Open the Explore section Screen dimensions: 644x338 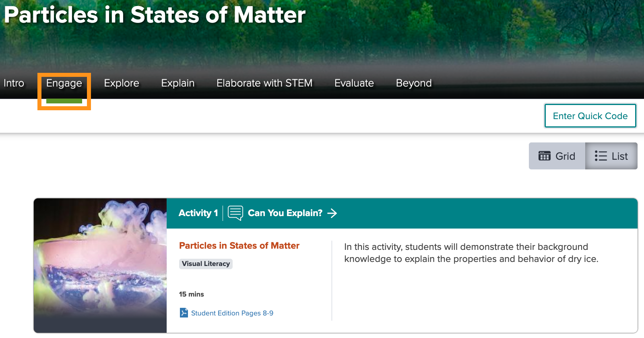tap(121, 83)
